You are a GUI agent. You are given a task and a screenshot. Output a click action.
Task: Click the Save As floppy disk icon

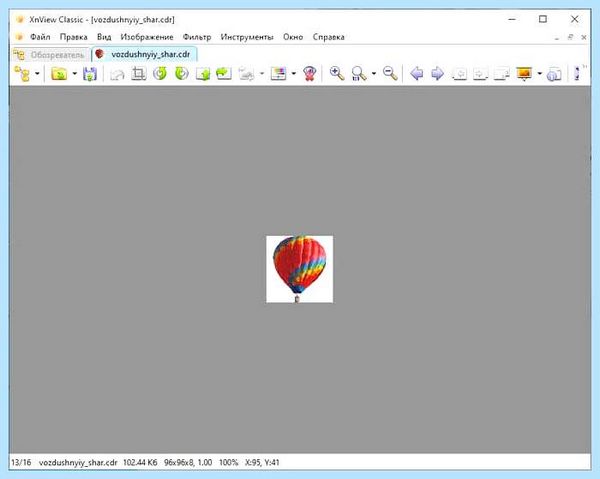tap(90, 73)
